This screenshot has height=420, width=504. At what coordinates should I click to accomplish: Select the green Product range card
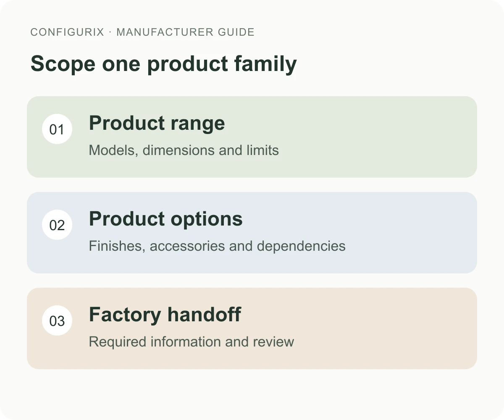252,137
